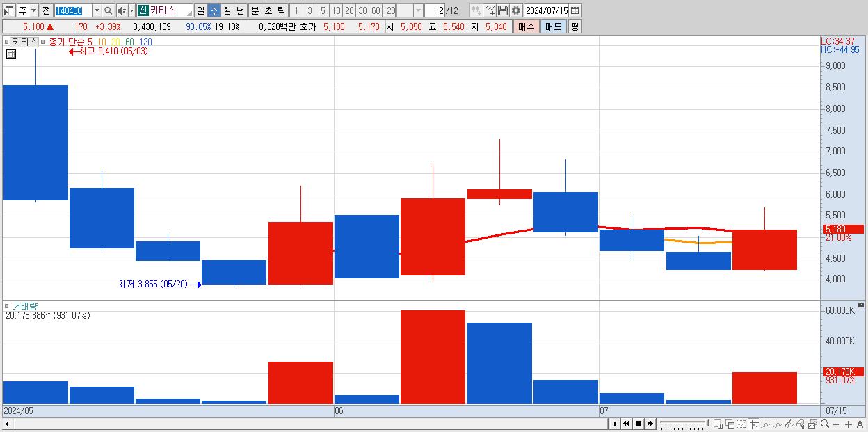Choose interval 3 in the toolbar

point(310,10)
